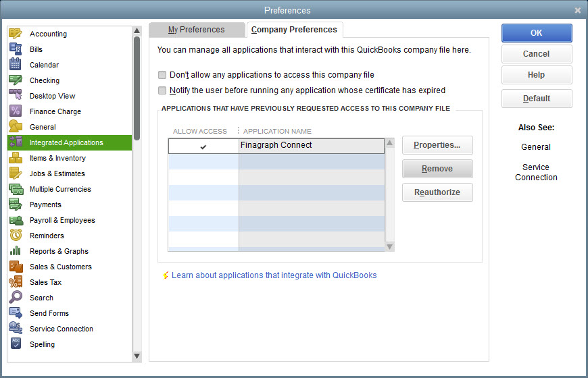This screenshot has width=588, height=378.
Task: Switch to My Preferences tab
Action: [197, 30]
